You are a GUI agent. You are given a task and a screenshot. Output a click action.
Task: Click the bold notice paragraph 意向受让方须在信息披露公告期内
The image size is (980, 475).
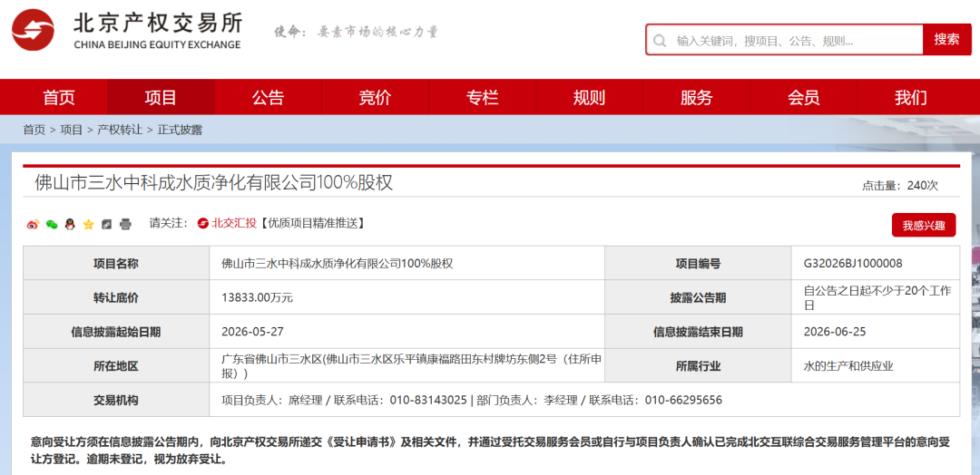[490, 451]
